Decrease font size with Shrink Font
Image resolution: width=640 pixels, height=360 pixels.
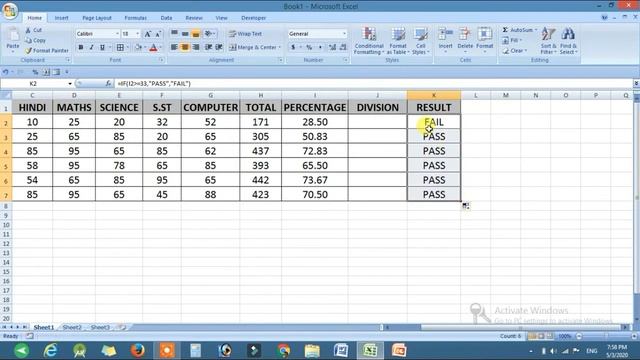tap(158, 34)
